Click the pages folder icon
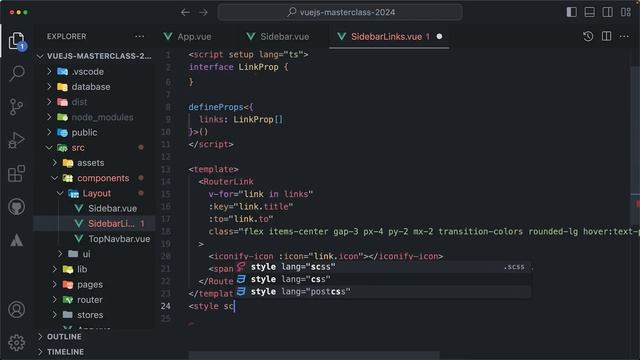 (68, 284)
